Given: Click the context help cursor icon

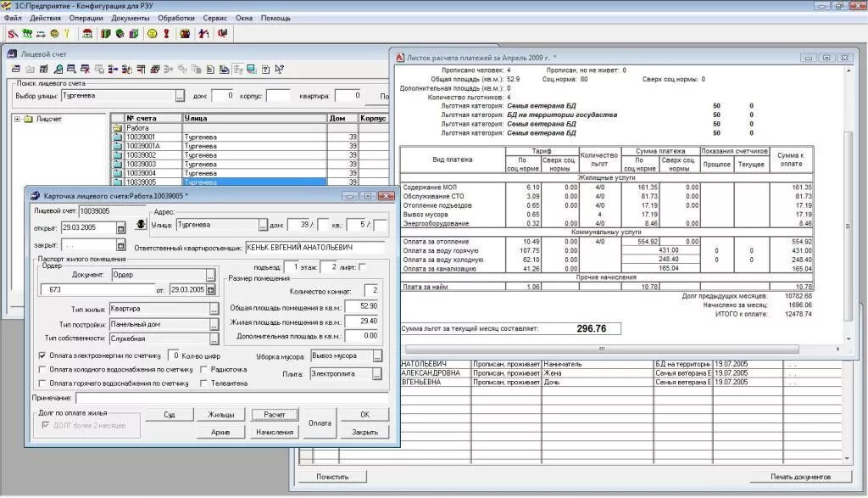Looking at the screenshot, I should pos(280,70).
